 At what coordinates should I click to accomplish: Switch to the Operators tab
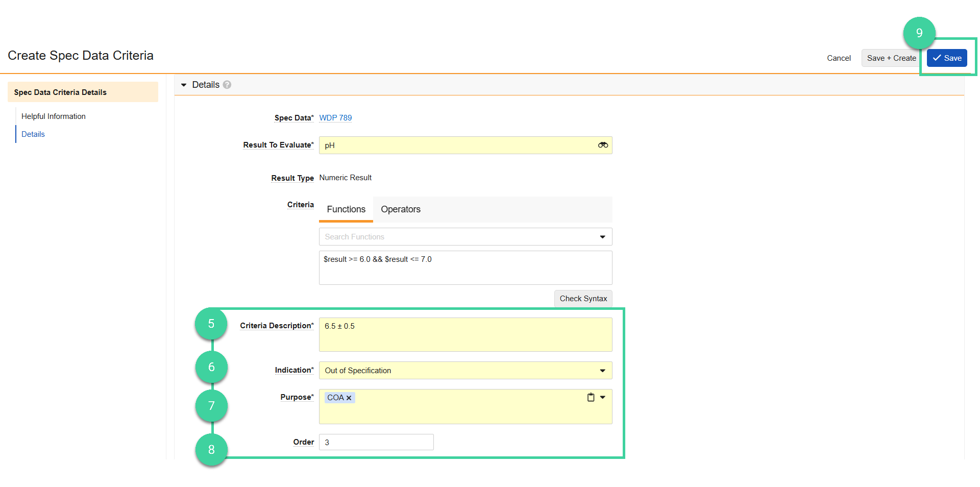pyautogui.click(x=400, y=209)
